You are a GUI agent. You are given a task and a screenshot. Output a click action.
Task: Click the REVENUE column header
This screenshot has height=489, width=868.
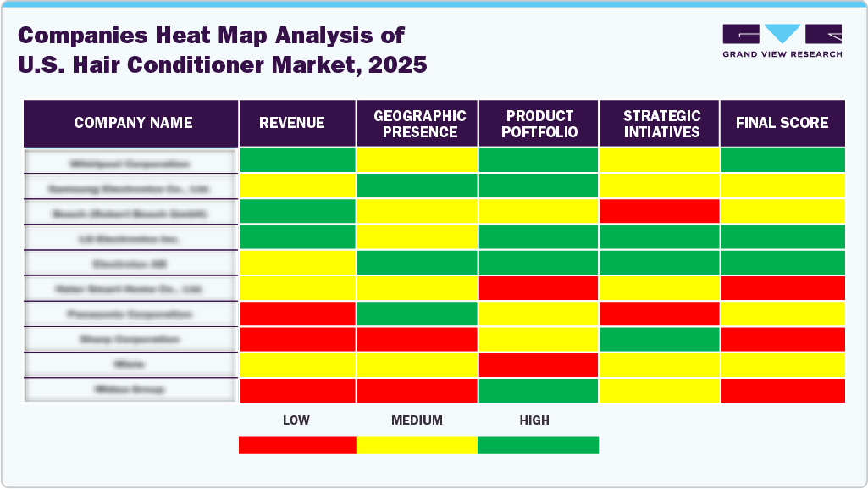297,123
